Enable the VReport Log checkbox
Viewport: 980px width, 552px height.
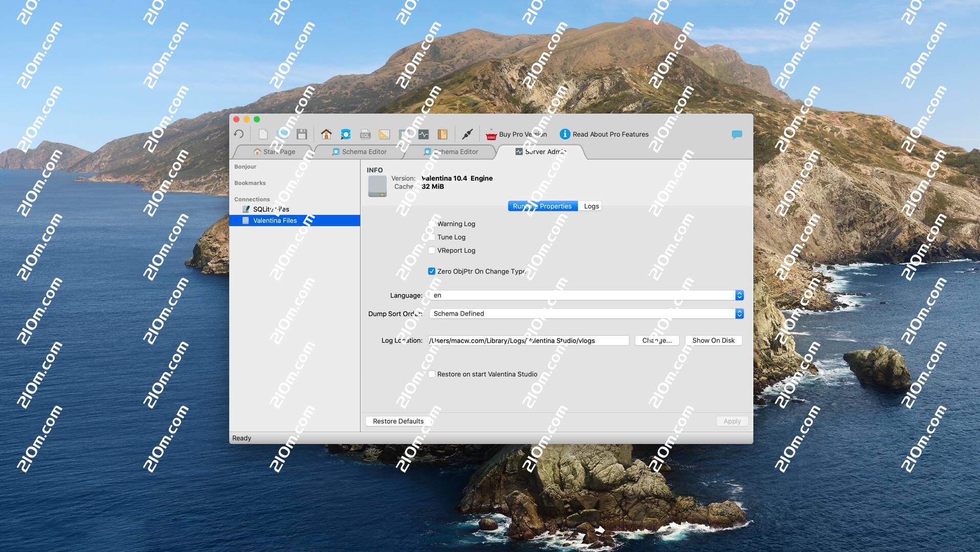pos(432,250)
